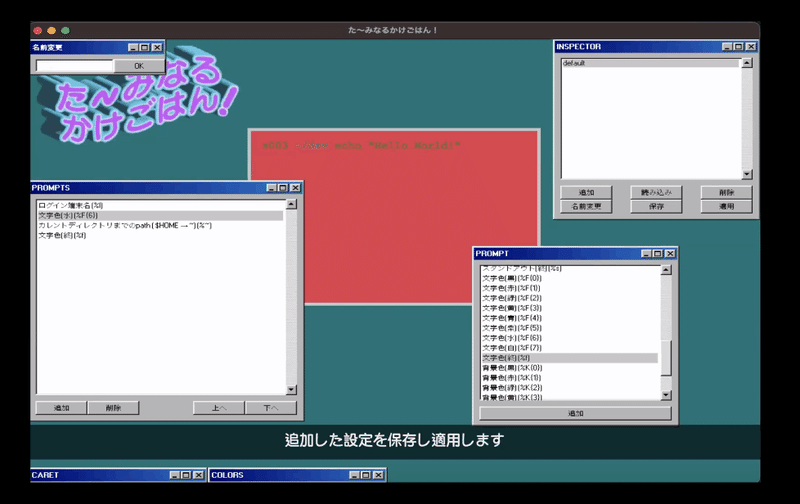
Task: Select 文字色(水)(%F{6}) in PROMPT window list
Action: (569, 338)
